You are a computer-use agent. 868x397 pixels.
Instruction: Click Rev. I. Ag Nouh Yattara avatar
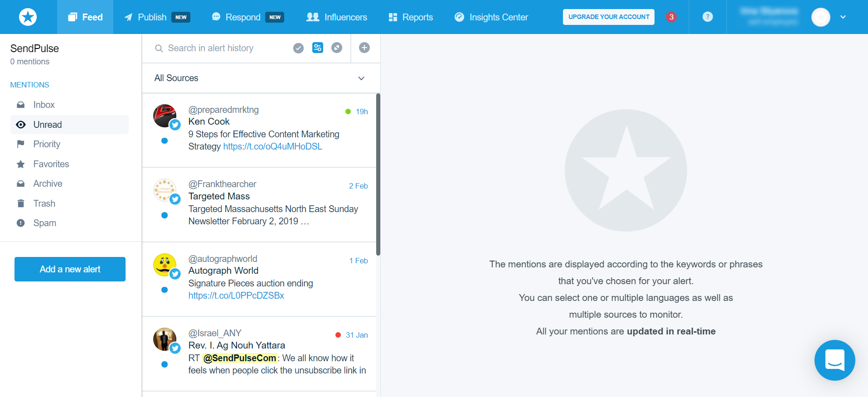[165, 339]
